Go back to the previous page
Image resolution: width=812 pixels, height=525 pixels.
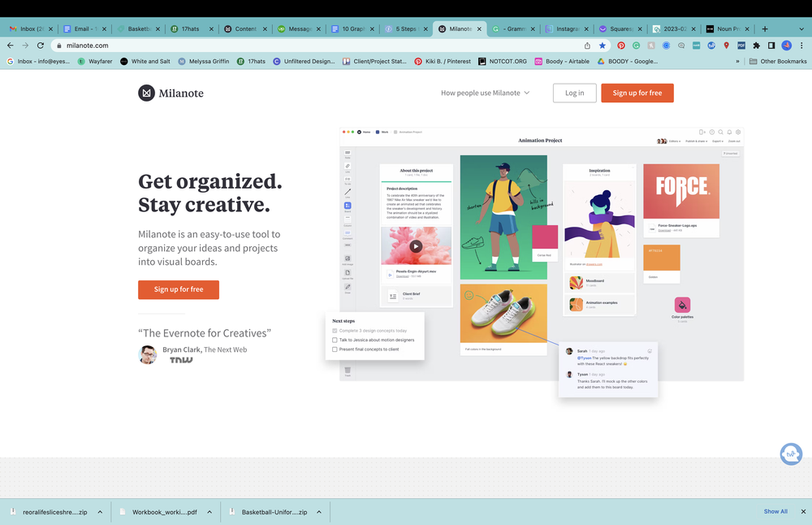11,46
